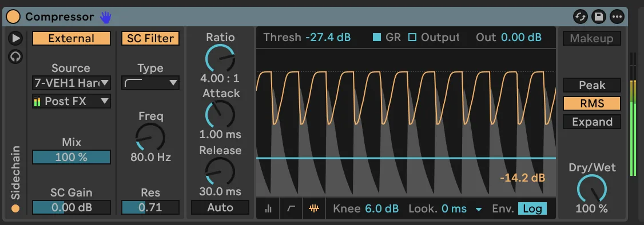This screenshot has width=644, height=225.
Task: Toggle the External sidechain button
Action: pyautogui.click(x=71, y=38)
